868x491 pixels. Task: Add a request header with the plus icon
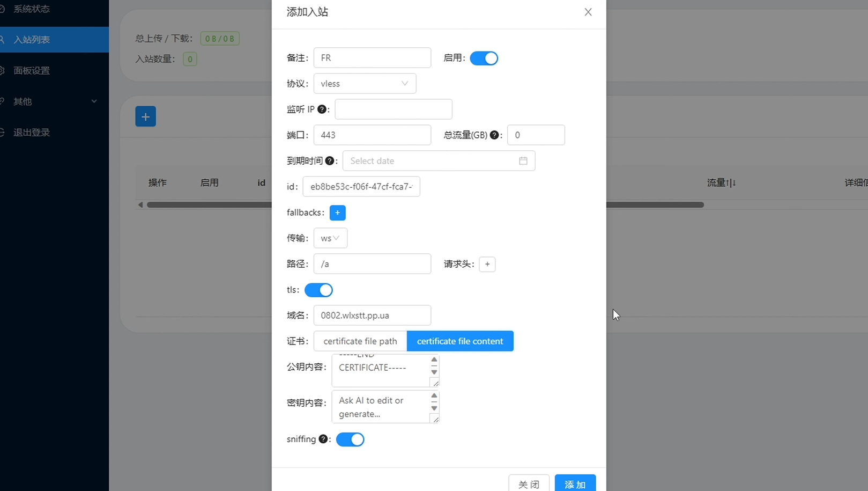click(487, 264)
